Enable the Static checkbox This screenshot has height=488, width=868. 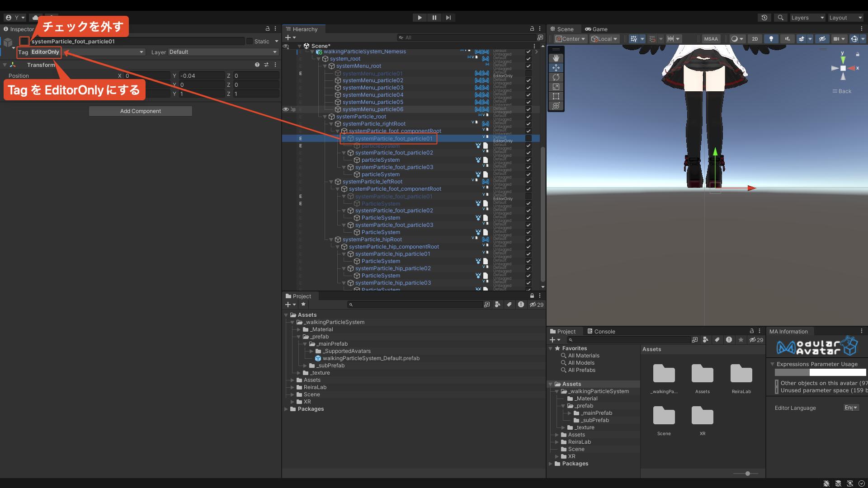[x=250, y=41]
